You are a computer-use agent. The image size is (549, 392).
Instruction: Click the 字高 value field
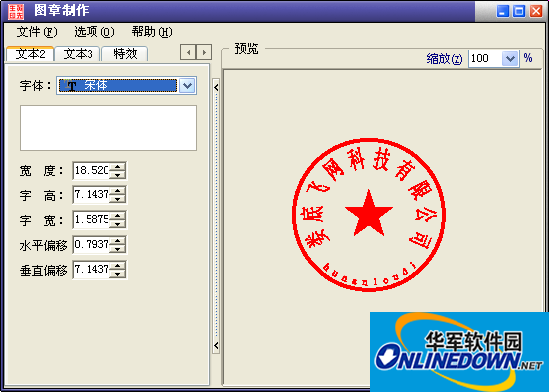91,194
